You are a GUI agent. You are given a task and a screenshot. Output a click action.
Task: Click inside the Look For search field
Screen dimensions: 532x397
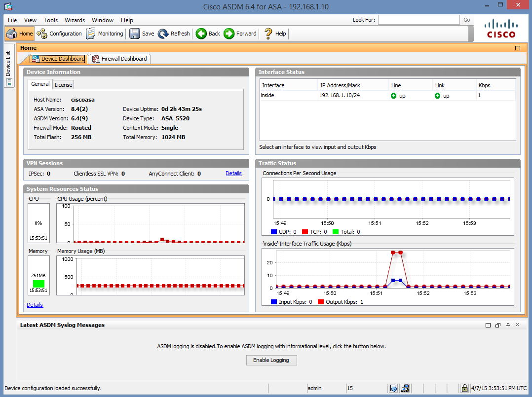[418, 20]
